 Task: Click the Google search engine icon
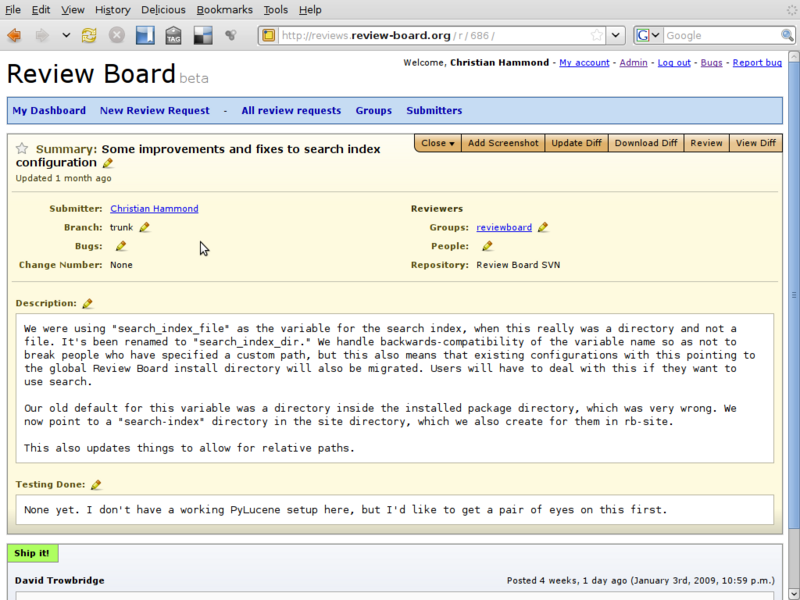(643, 35)
